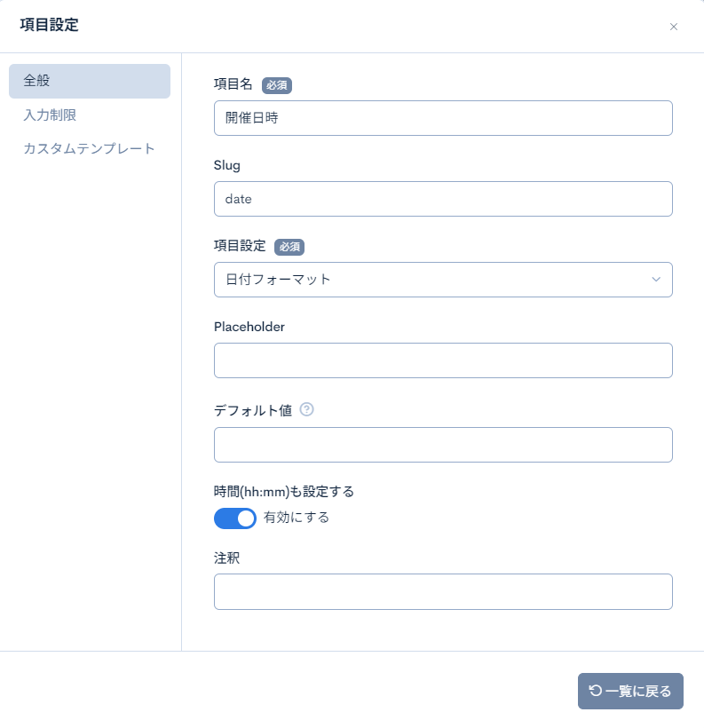The height and width of the screenshot is (728, 704).
Task: Focus the 項目名 field containing 開催日時
Action: coord(442,118)
